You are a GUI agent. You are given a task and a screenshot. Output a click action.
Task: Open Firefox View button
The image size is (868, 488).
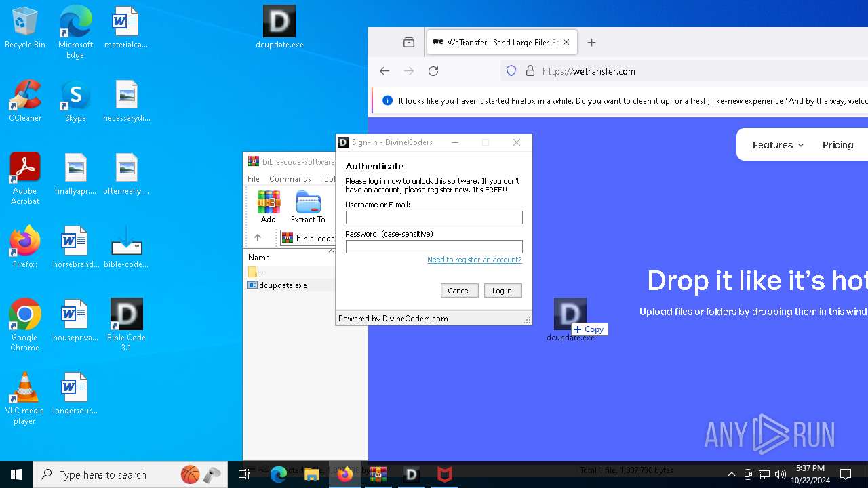(x=409, y=43)
